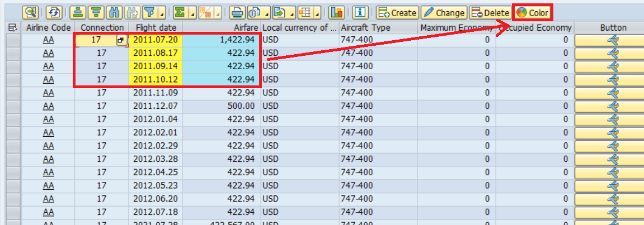Select the Aircraft Type column header
Image resolution: width=644 pixels, height=225 pixels.
[378, 28]
